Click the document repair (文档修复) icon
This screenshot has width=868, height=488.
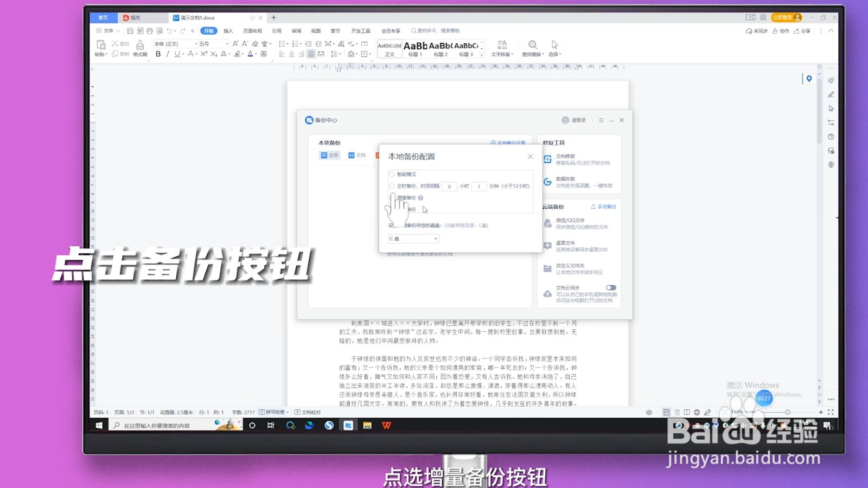point(547,159)
